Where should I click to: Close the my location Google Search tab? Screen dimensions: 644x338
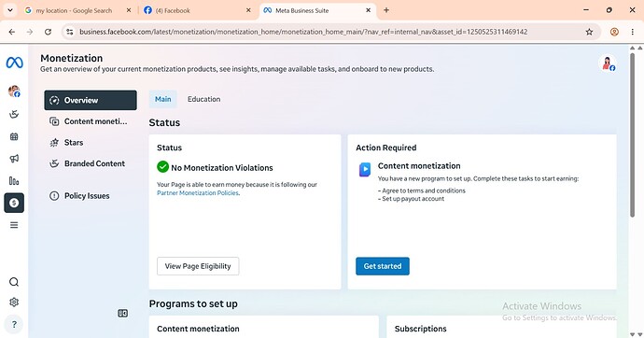click(x=129, y=10)
